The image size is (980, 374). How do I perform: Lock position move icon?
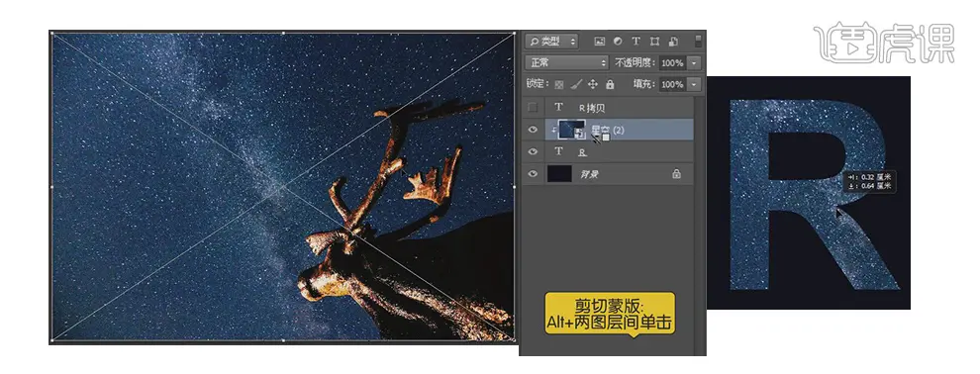click(593, 84)
